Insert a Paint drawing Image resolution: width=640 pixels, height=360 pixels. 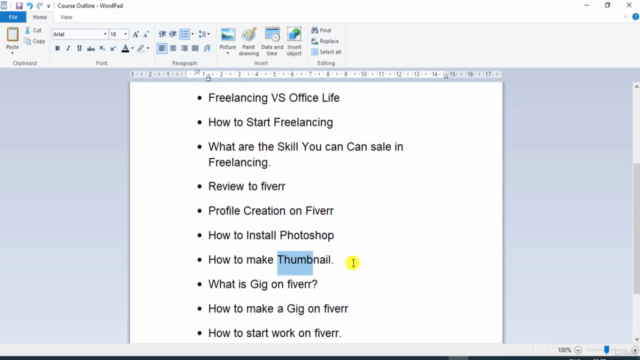[x=249, y=42]
